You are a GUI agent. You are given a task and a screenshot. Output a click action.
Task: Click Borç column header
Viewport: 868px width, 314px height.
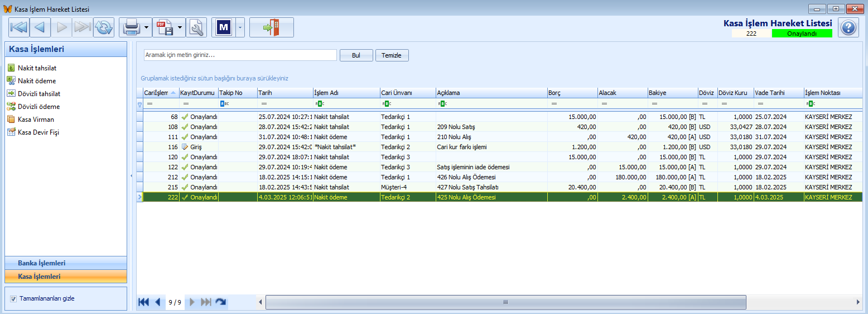572,93
